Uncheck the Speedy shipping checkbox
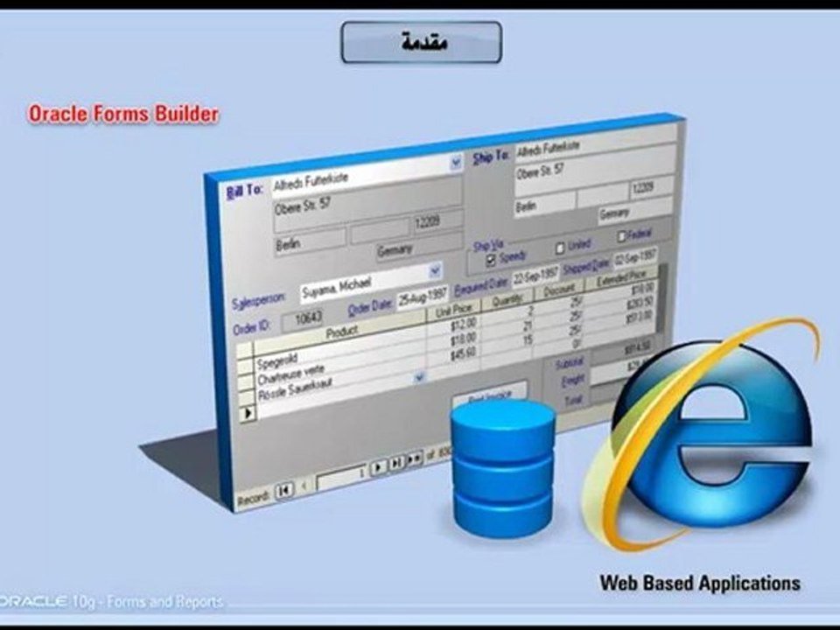Image resolution: width=840 pixels, height=630 pixels. [x=490, y=261]
